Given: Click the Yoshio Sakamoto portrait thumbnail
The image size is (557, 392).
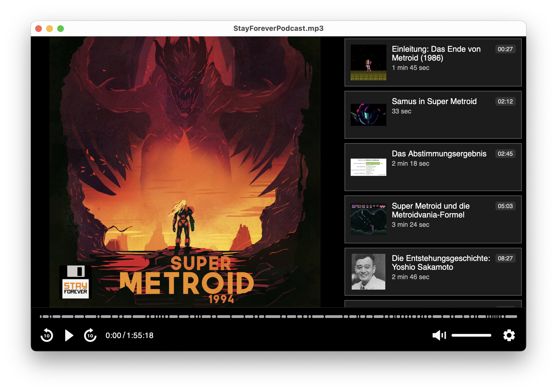Looking at the screenshot, I should (368, 272).
